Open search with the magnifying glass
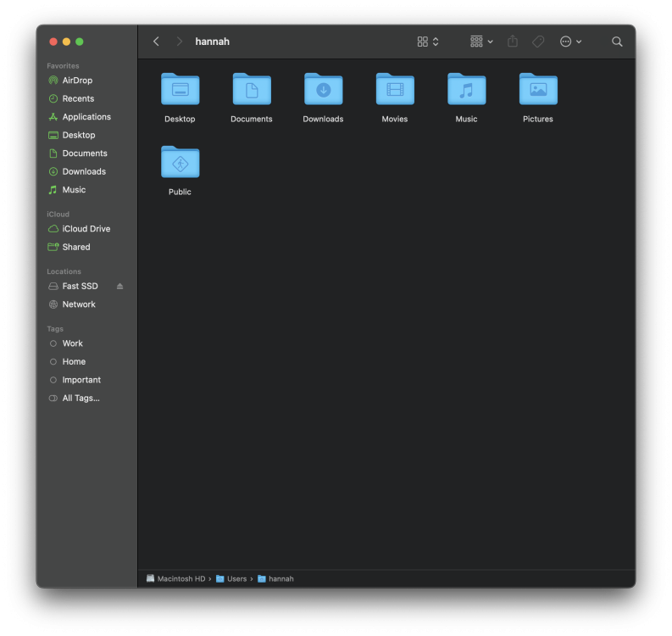Viewport: 672px width, 636px height. (617, 42)
